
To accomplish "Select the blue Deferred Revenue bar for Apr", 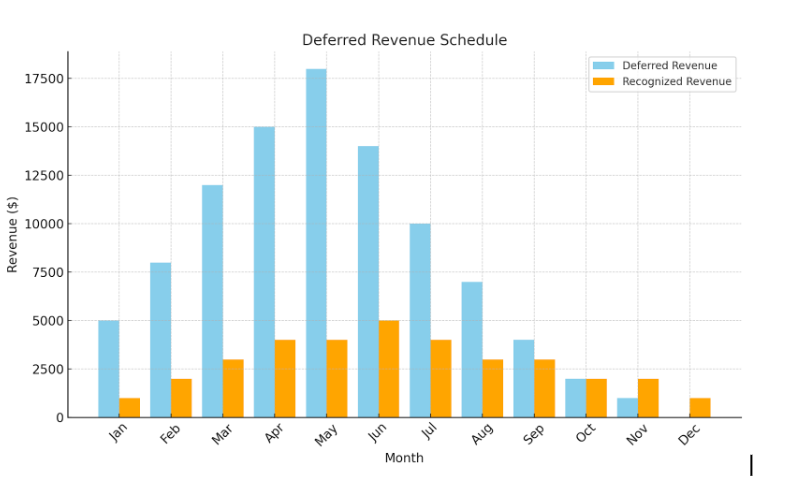I will [x=264, y=272].
